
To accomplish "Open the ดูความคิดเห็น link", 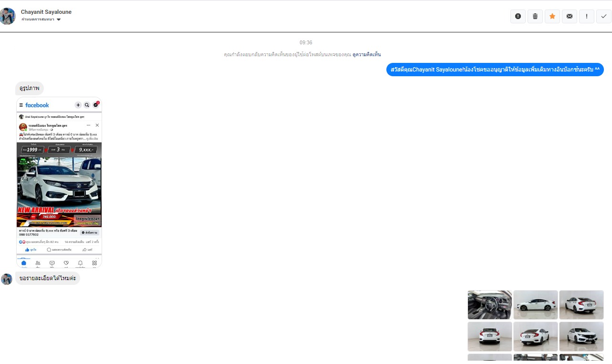I will click(x=366, y=54).
